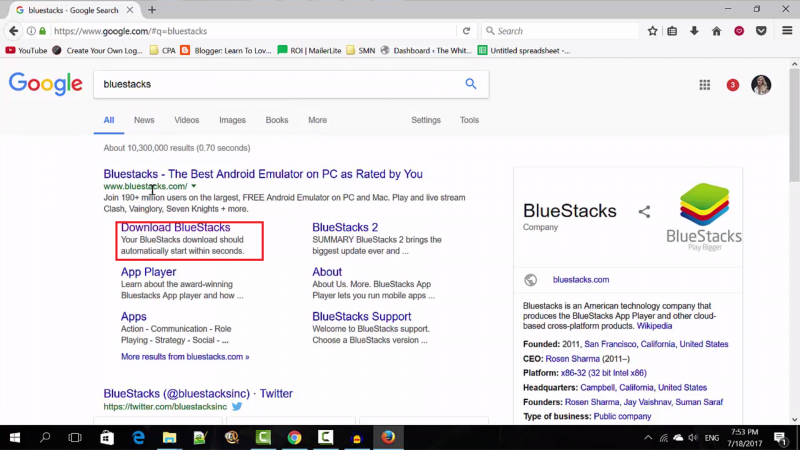Go to the home page icon
Viewport: 800px width, 450px height.
(716, 31)
